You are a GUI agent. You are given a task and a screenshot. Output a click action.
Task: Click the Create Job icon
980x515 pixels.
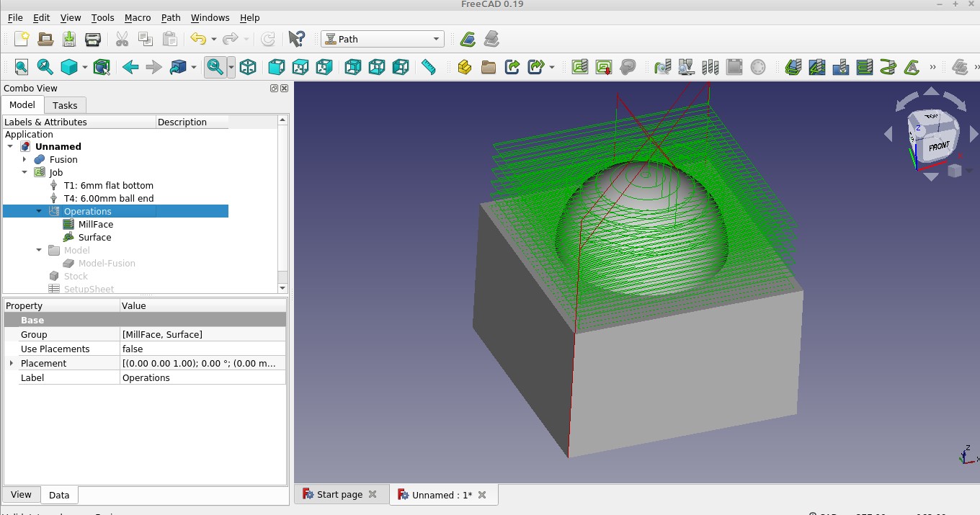[580, 67]
